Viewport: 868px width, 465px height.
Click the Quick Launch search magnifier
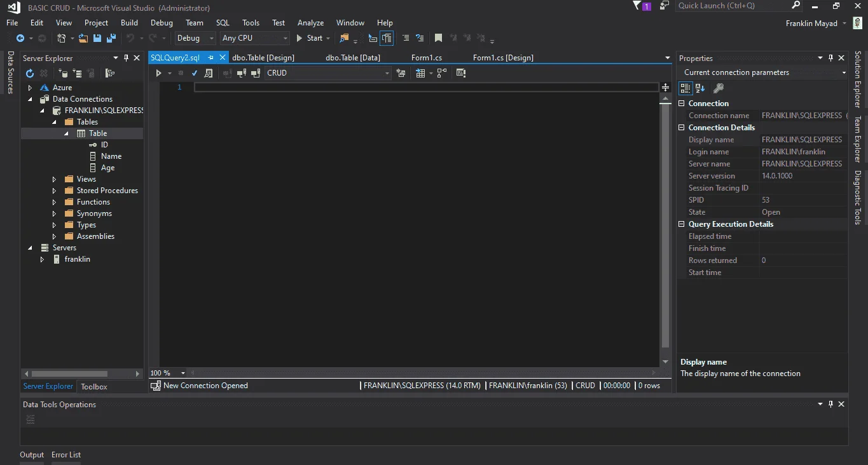(796, 6)
